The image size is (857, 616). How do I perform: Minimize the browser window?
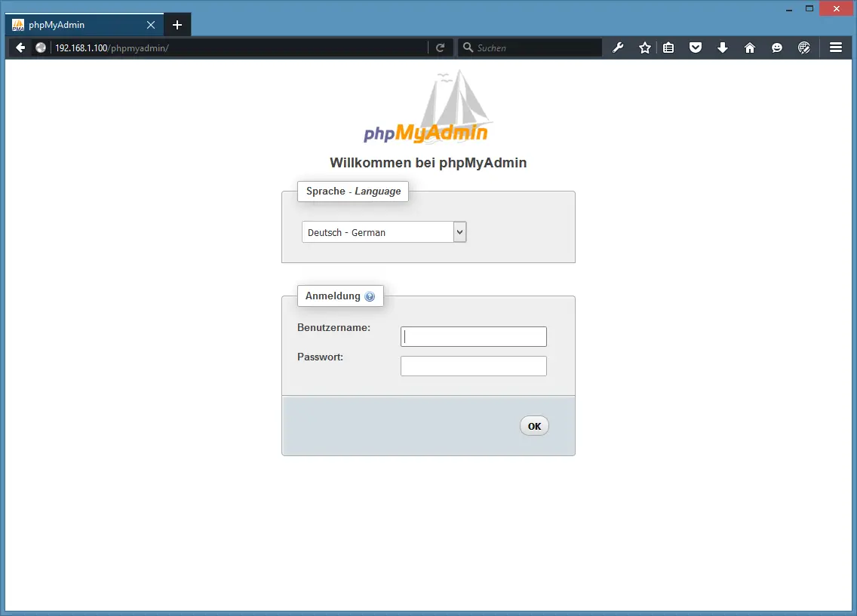point(788,9)
